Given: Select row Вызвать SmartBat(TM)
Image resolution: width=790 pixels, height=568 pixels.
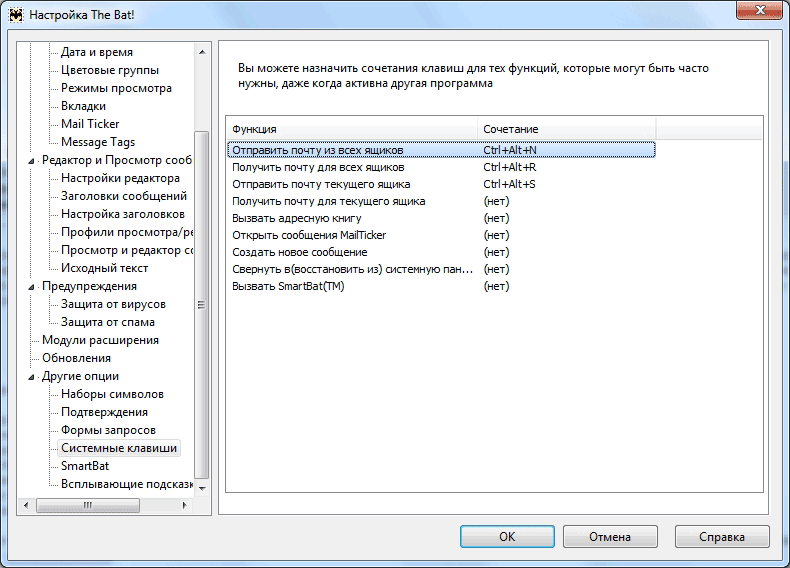Looking at the screenshot, I should (441, 286).
